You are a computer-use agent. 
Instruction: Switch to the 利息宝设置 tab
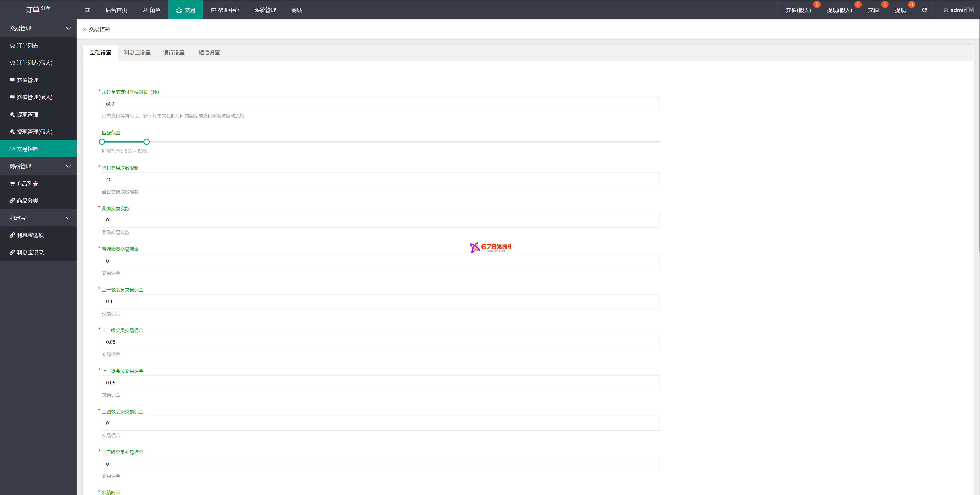click(x=137, y=53)
